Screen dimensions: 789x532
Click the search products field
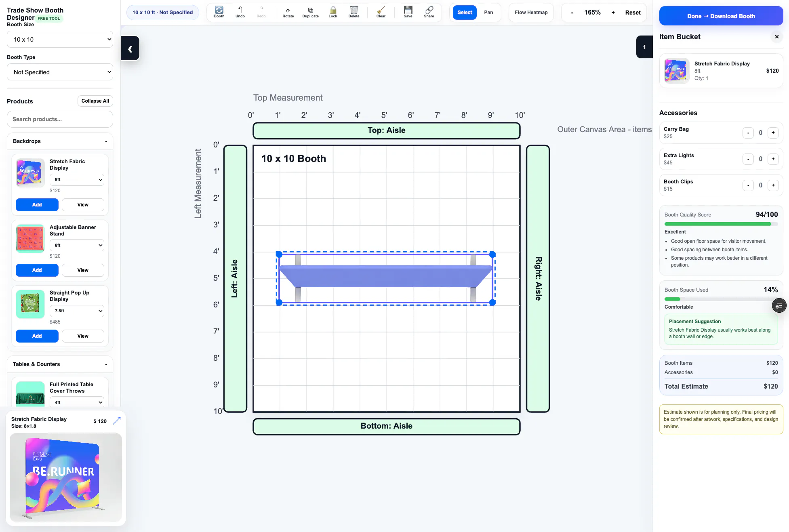60,120
